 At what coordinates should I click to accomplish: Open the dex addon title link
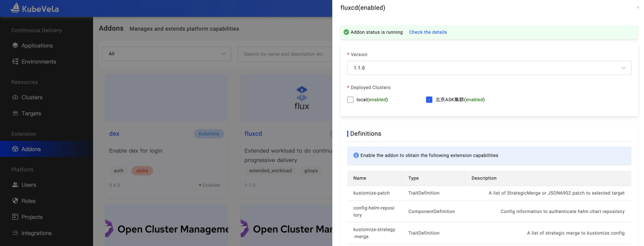pyautogui.click(x=114, y=134)
